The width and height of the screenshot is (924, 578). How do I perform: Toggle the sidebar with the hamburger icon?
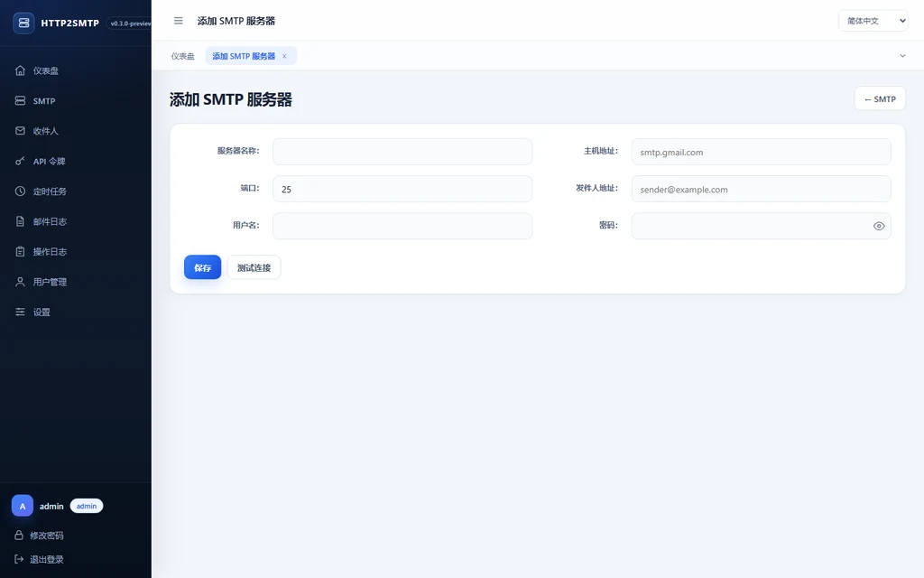pos(178,21)
